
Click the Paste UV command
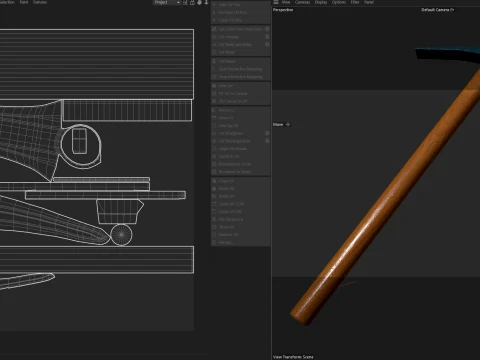pos(240,188)
